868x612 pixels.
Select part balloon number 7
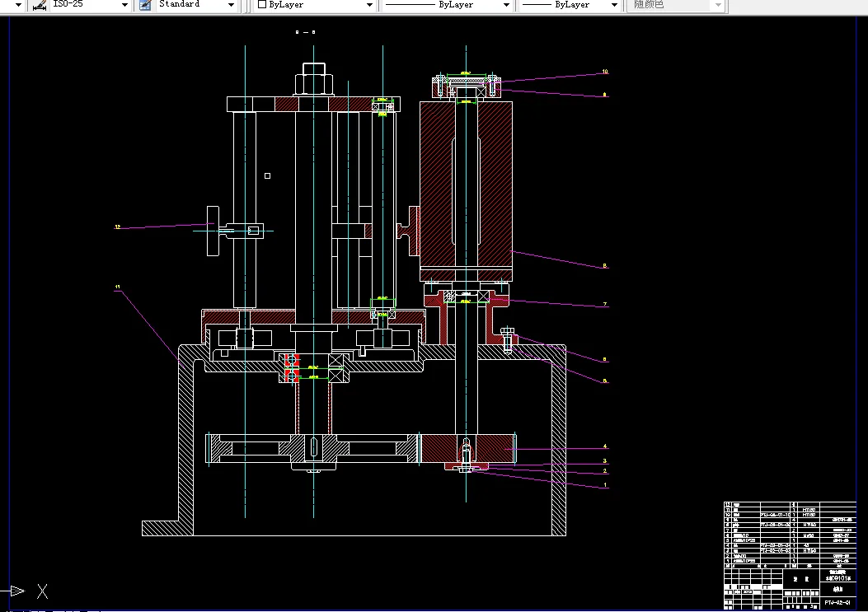click(604, 304)
